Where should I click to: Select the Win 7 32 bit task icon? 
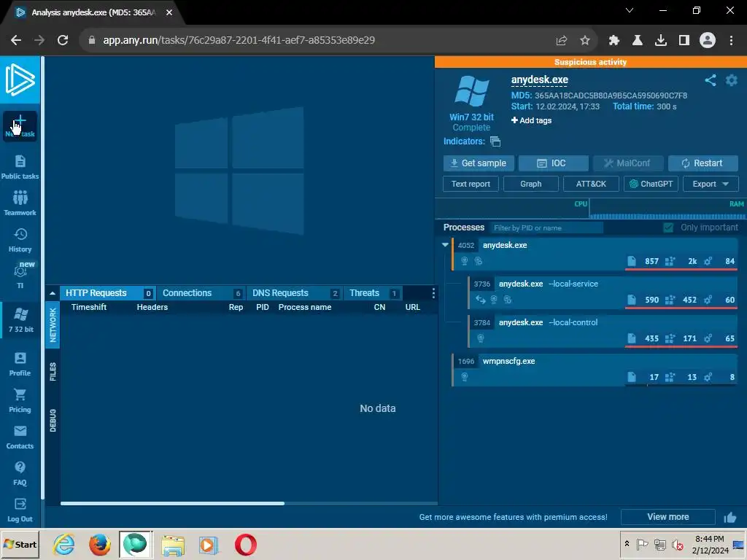point(21,320)
